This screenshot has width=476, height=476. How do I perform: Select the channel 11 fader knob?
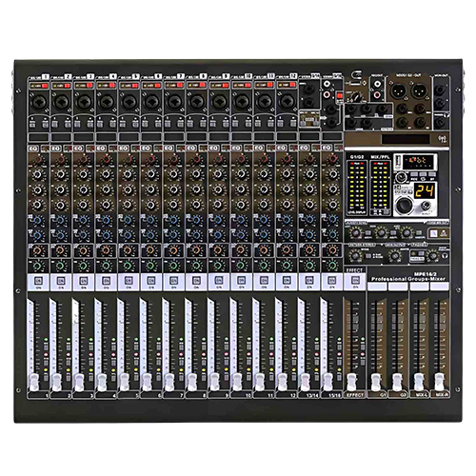(x=259, y=382)
